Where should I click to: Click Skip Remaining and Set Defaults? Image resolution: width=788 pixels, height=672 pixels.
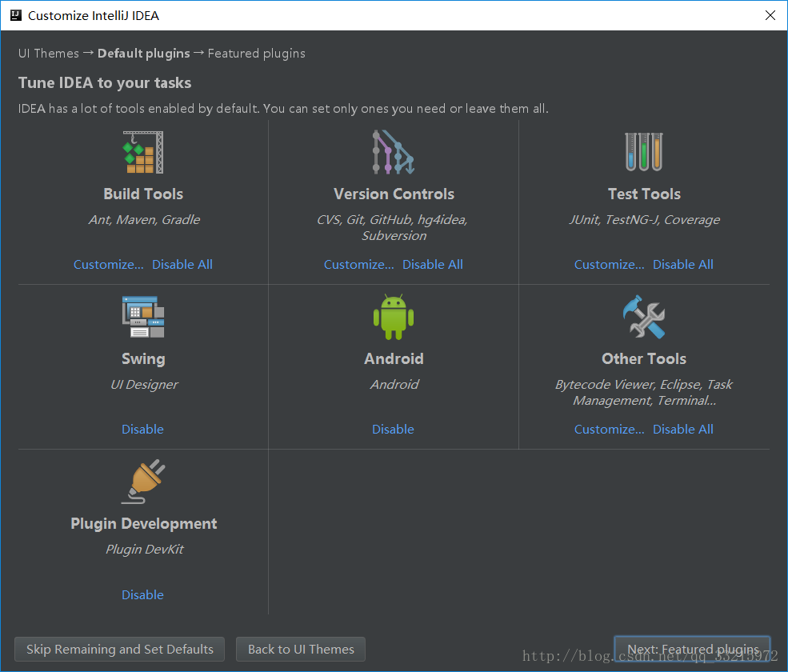[x=120, y=650]
